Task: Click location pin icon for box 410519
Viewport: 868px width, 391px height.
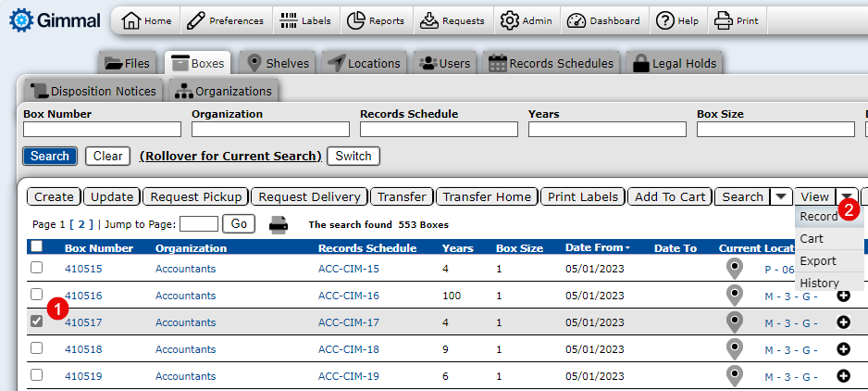Action: (735, 376)
